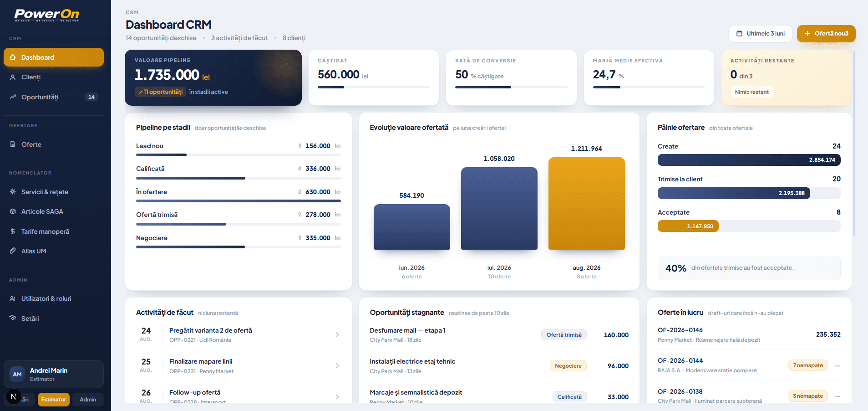
Task: Click the snowflake icon beside Servicii & rețete
Action: point(13,192)
